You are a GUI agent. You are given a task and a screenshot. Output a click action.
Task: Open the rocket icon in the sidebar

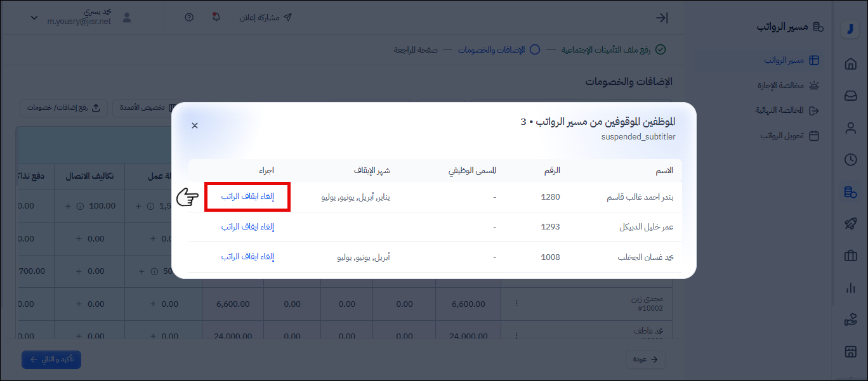850,224
